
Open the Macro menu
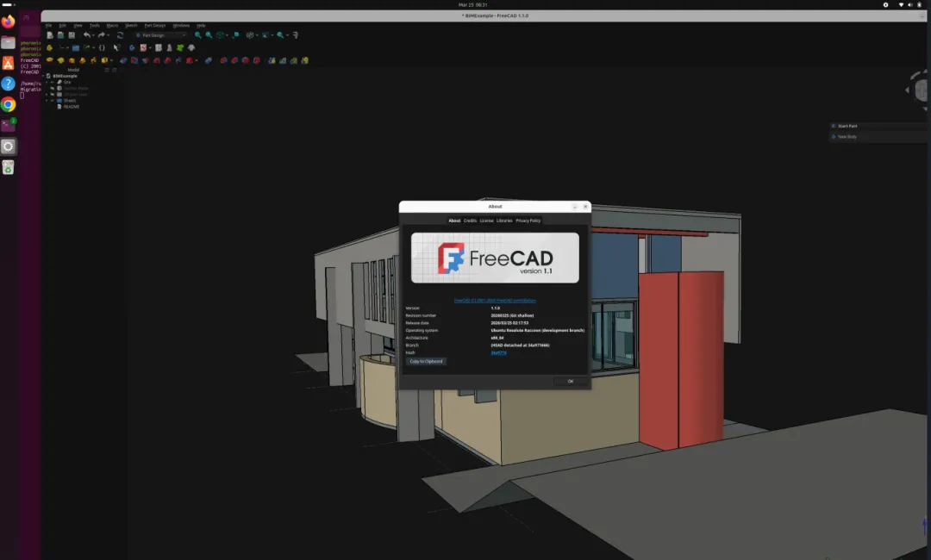click(x=112, y=26)
